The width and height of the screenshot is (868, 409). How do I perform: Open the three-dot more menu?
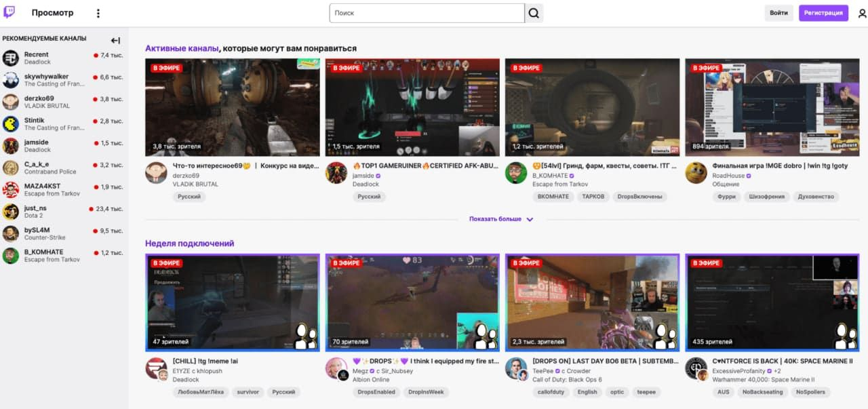click(98, 13)
